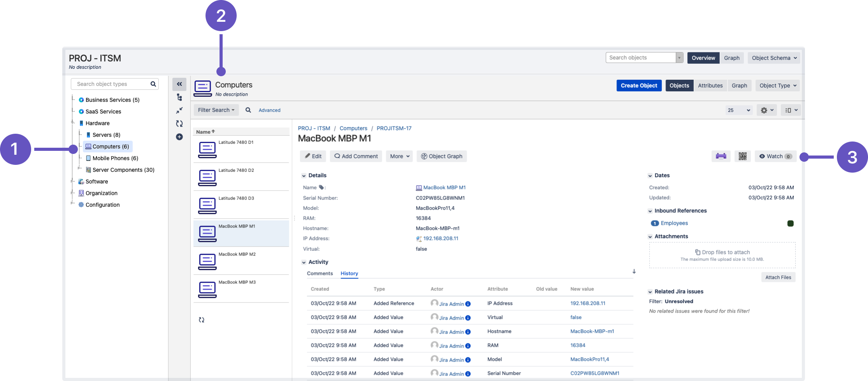
Task: Open the Advanced search link
Action: click(x=269, y=110)
